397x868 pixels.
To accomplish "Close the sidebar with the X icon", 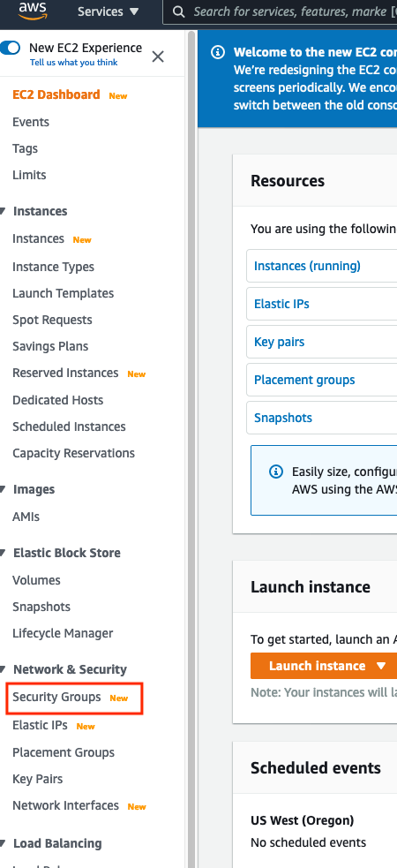I will point(158,57).
